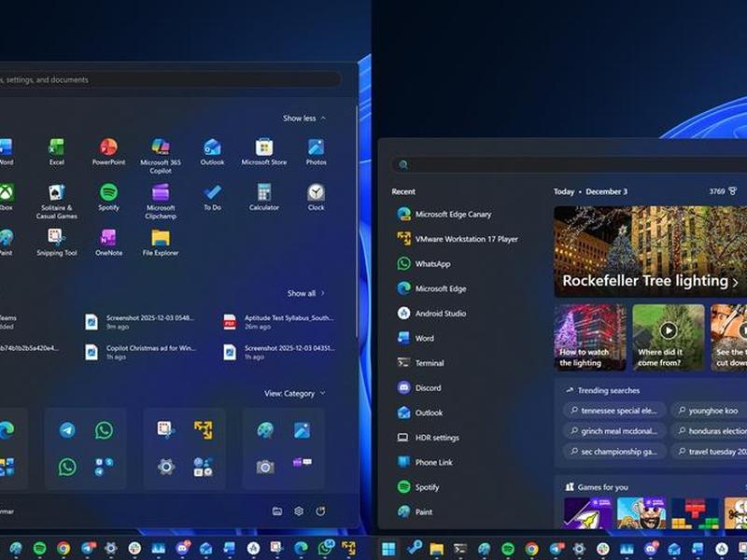Screen dimensions: 747x560
Task: Open the Rockefeller Tree lighting headline
Action: tap(645, 281)
